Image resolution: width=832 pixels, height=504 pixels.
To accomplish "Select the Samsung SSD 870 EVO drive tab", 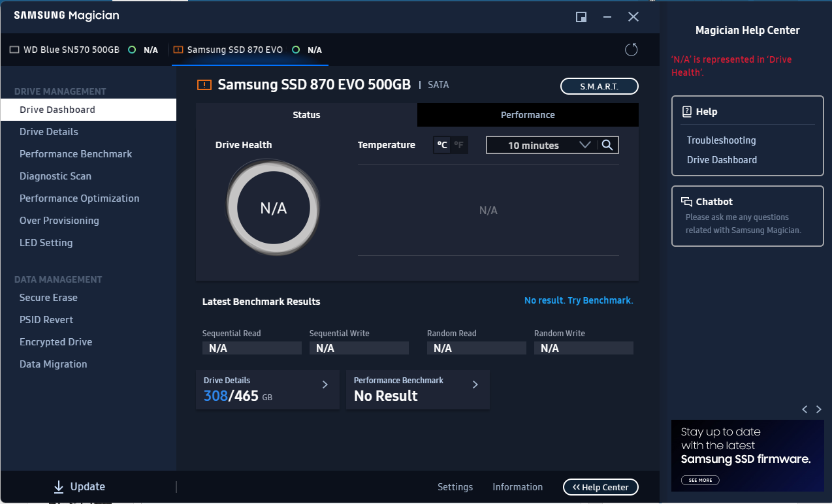I will pos(250,50).
